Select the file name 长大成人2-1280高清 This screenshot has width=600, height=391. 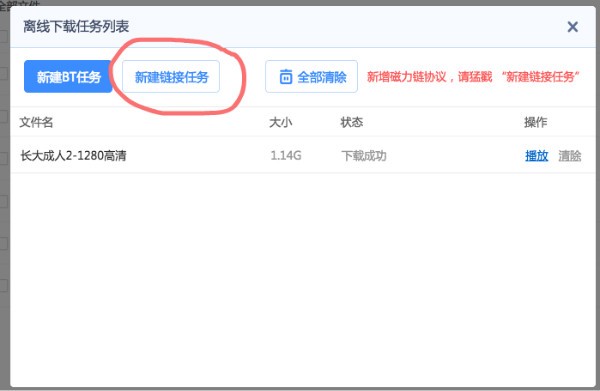pyautogui.click(x=73, y=156)
